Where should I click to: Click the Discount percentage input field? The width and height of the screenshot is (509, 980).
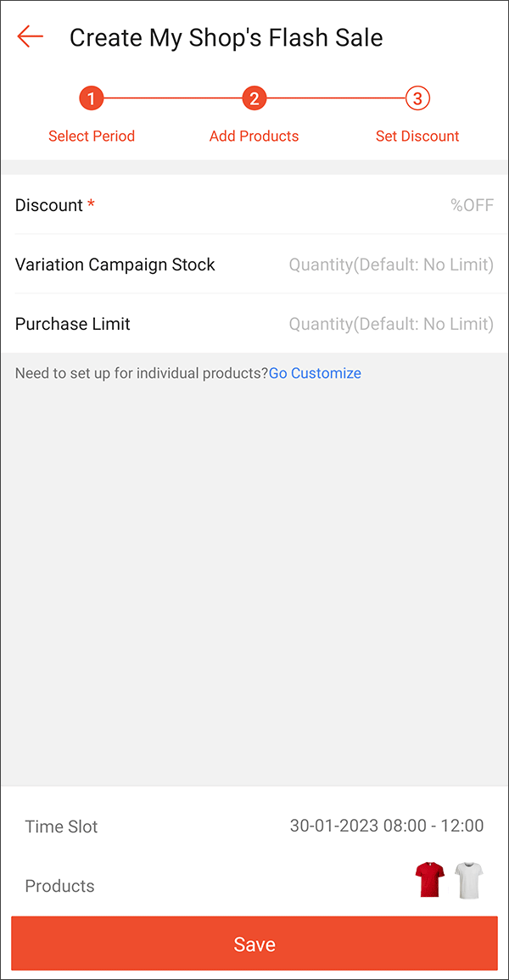(382, 205)
